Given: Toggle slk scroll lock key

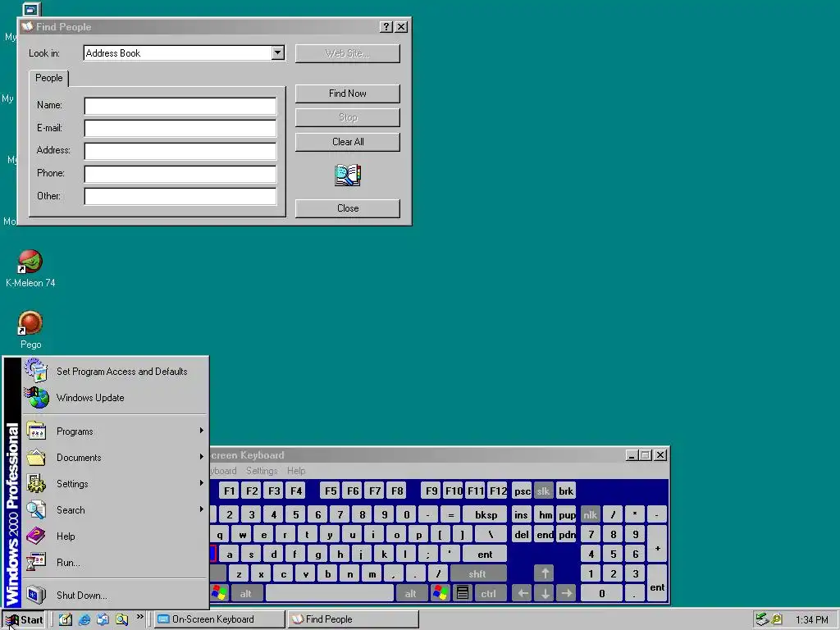Looking at the screenshot, I should [543, 491].
